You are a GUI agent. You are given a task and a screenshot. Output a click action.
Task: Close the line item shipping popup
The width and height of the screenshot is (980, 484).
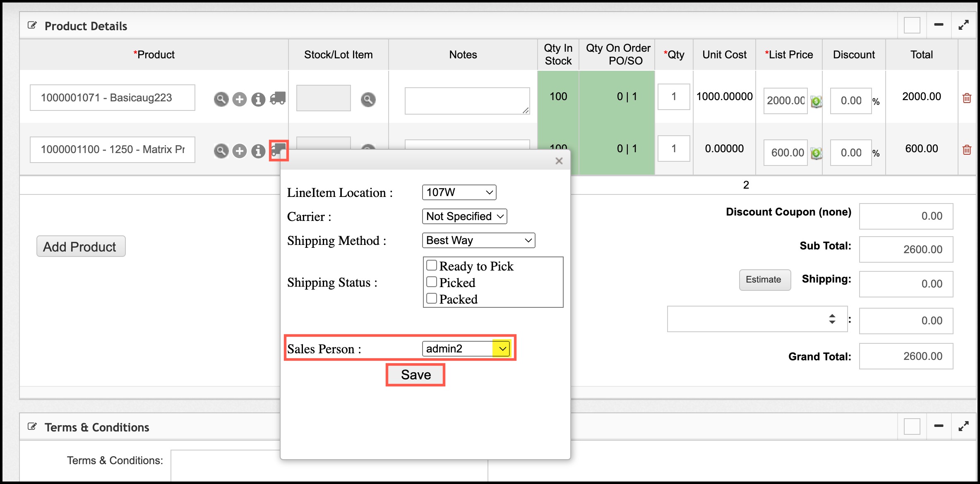tap(559, 161)
